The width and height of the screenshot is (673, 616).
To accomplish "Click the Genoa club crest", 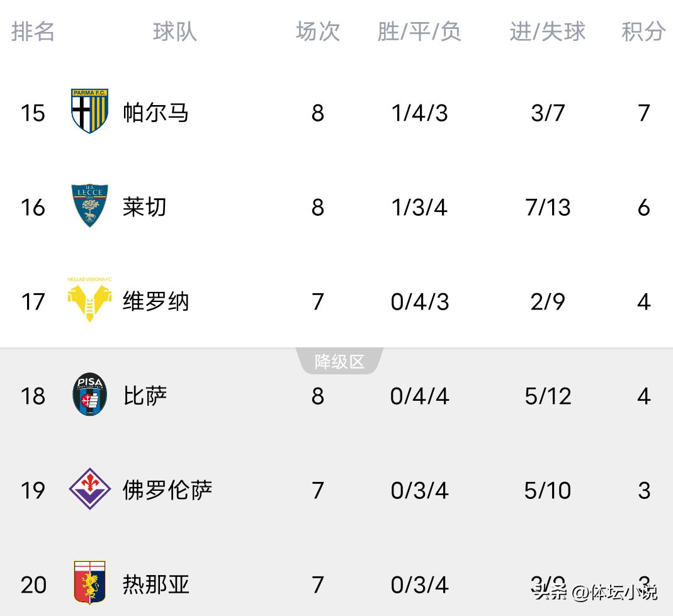I will (x=89, y=583).
